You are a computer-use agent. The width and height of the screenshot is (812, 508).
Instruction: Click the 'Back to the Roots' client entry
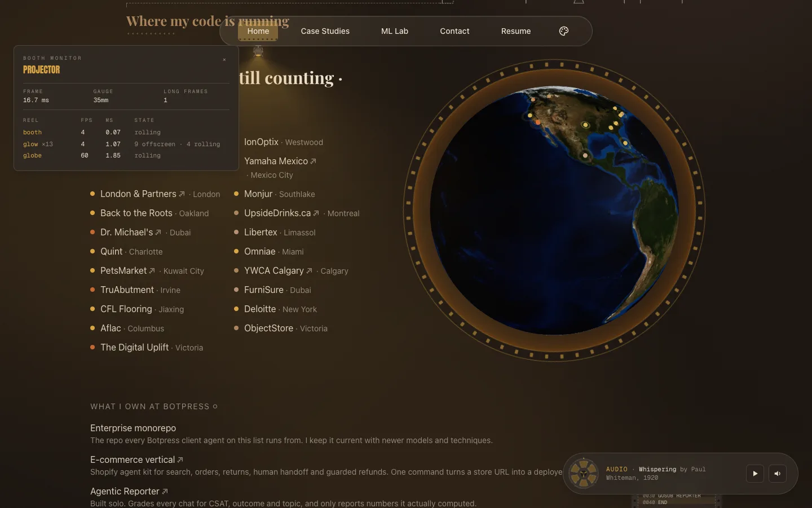pyautogui.click(x=149, y=213)
